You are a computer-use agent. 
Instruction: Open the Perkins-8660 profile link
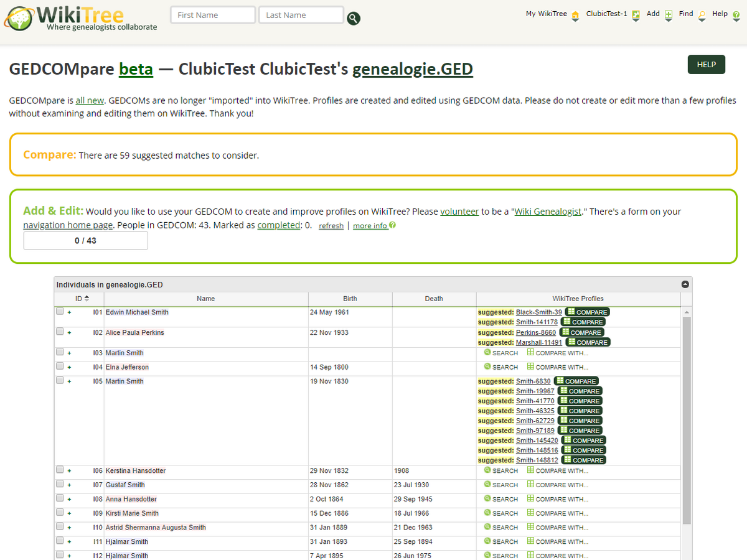(x=536, y=332)
